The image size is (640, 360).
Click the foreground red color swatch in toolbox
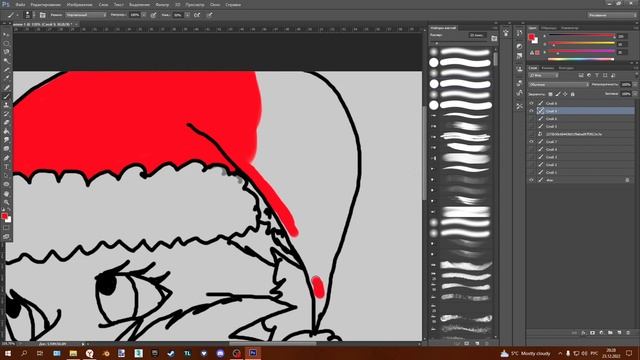(4, 216)
